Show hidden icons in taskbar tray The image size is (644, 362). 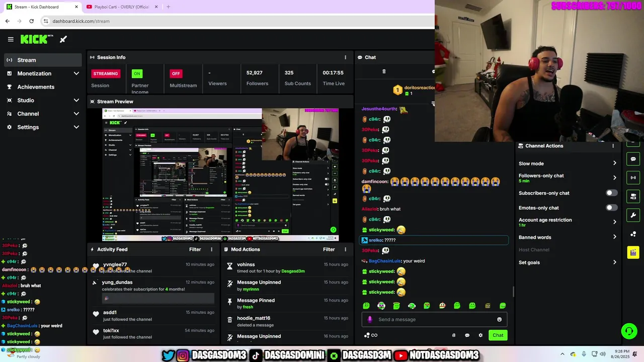point(562,354)
